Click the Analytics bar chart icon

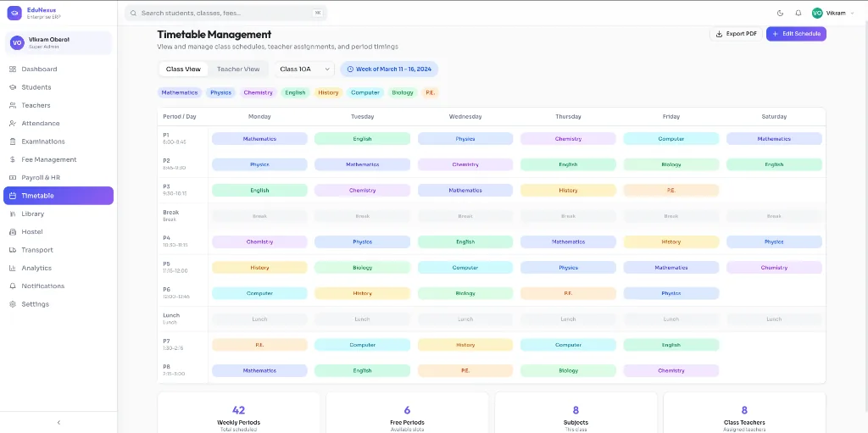tap(13, 268)
